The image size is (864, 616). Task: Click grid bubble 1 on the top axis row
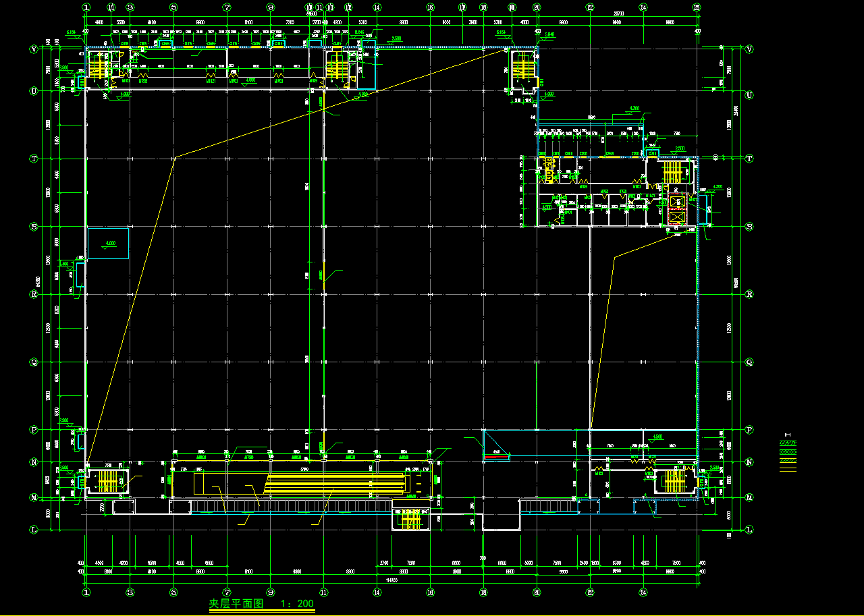(86, 7)
